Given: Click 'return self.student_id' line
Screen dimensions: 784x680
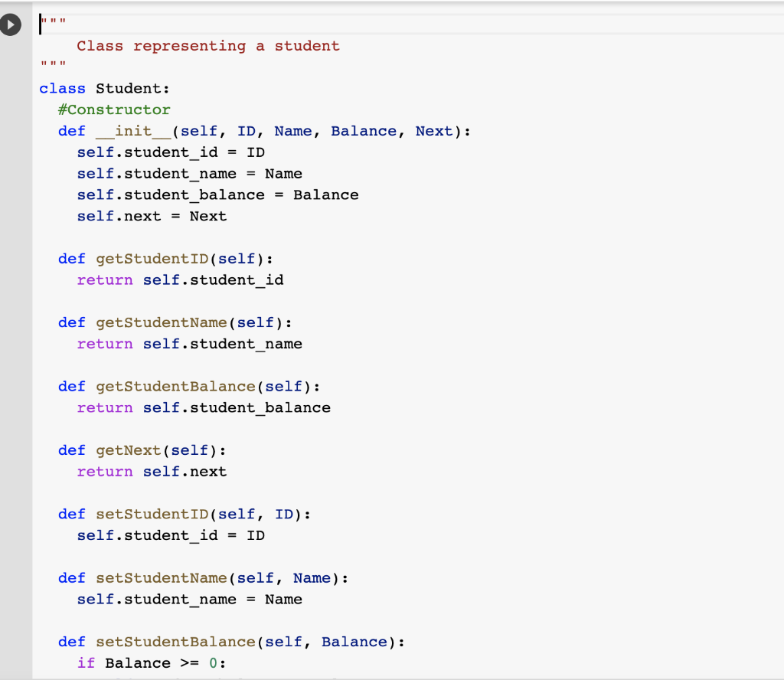Looking at the screenshot, I should 180,280.
